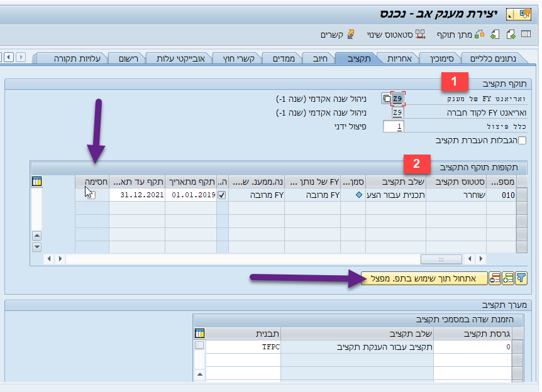Open the validity periods table settings icon

tap(36, 182)
